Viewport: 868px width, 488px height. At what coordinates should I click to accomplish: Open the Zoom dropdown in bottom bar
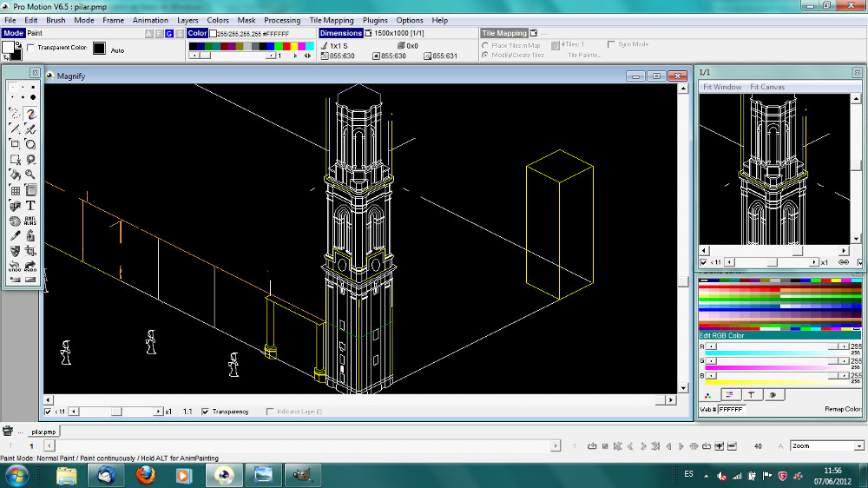pyautogui.click(x=859, y=446)
